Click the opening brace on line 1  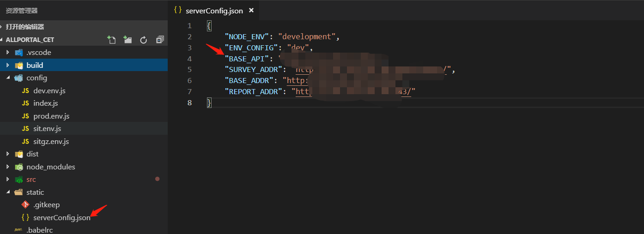click(x=209, y=25)
